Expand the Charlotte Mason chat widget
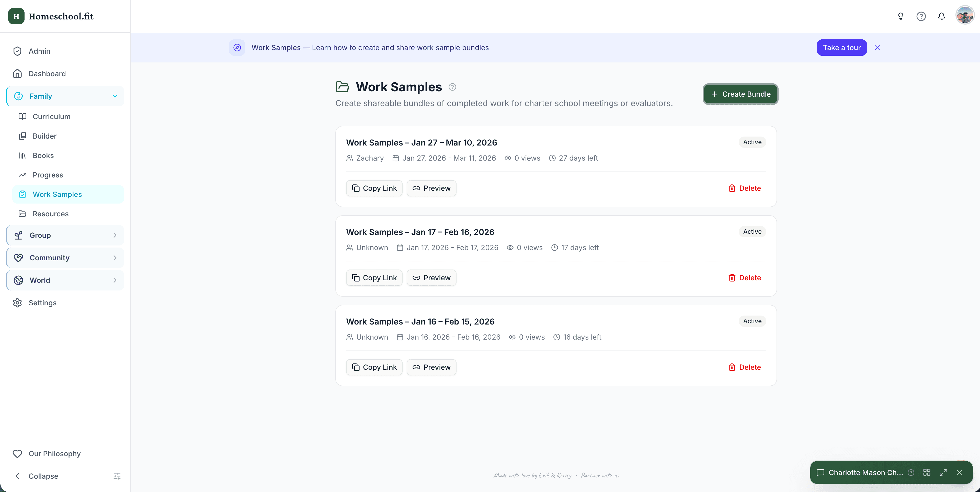980x492 pixels. click(x=943, y=473)
